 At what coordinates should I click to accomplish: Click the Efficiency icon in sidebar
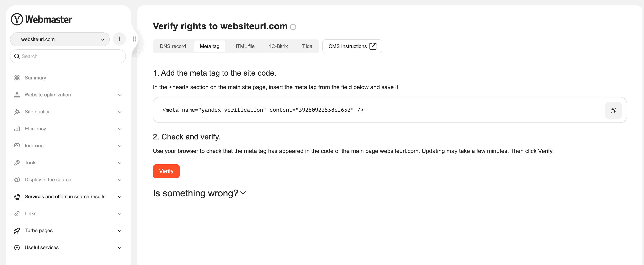[x=16, y=128]
